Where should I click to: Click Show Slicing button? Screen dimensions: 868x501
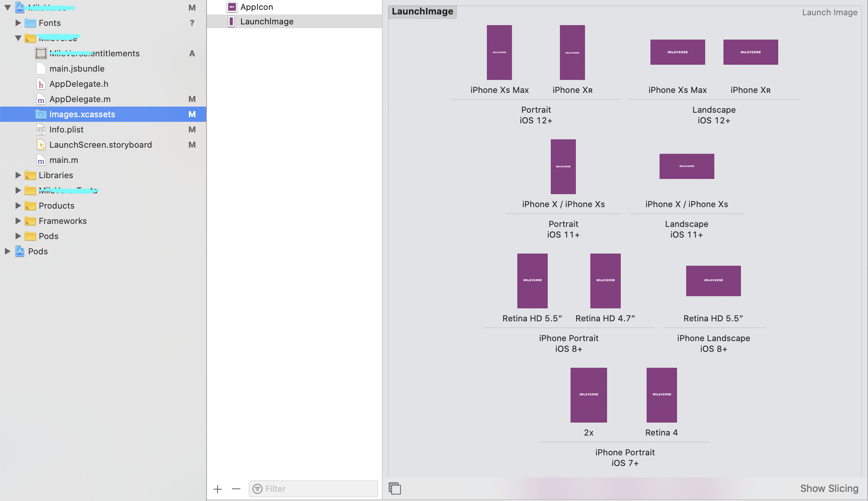click(829, 488)
